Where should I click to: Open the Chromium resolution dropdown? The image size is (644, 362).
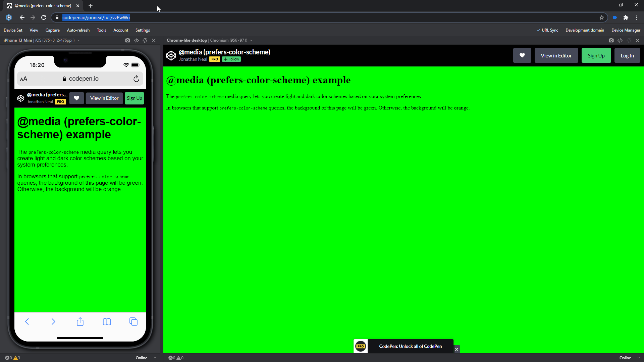[x=251, y=40]
